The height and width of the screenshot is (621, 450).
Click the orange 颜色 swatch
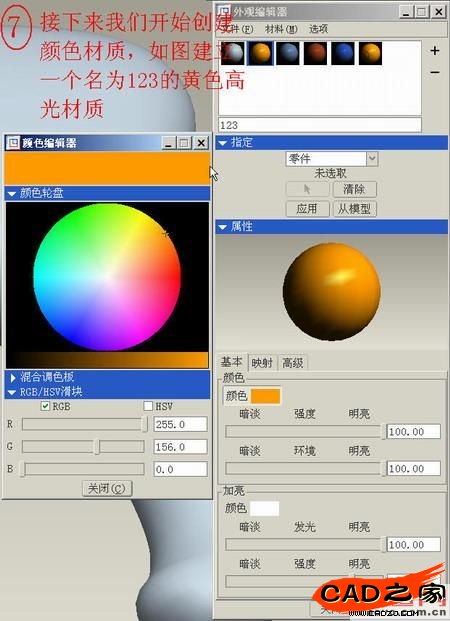coord(265,396)
